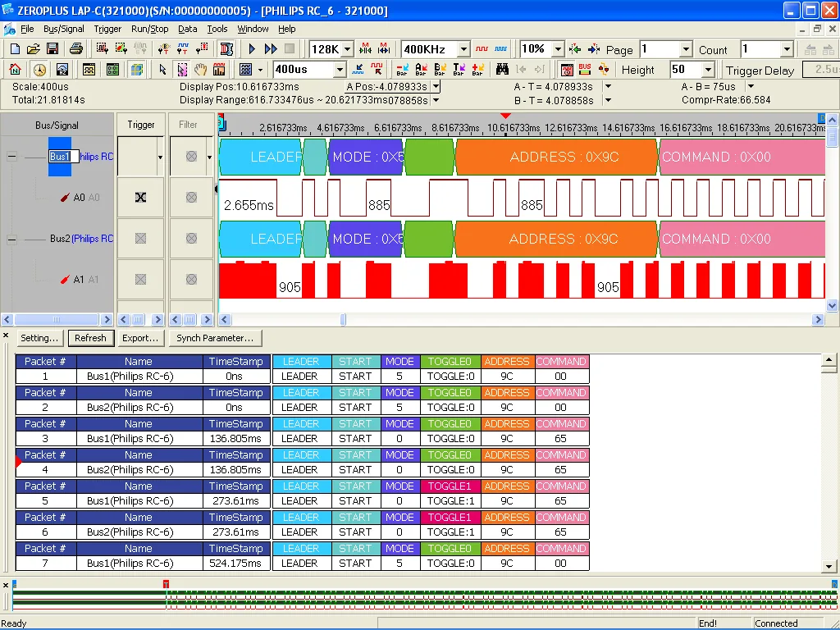Click the blue right trigger page arrow icon
Viewport: 840px width, 630px height.
pyautogui.click(x=594, y=49)
